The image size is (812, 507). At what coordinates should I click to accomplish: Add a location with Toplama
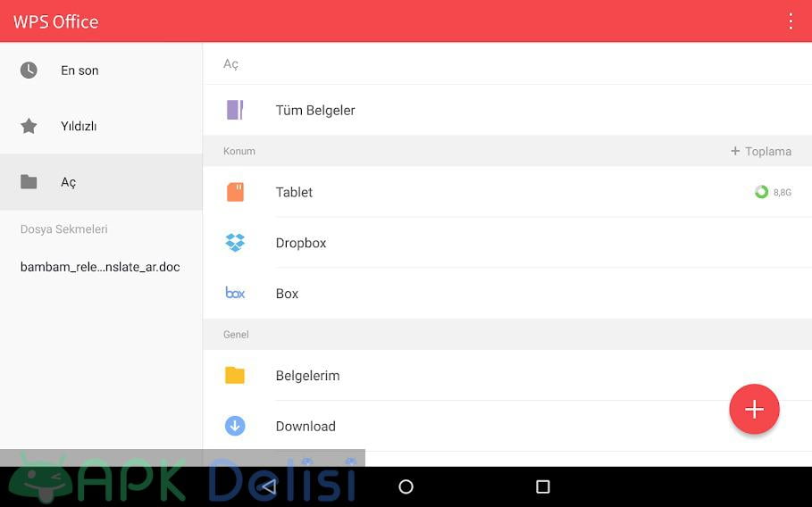761,151
